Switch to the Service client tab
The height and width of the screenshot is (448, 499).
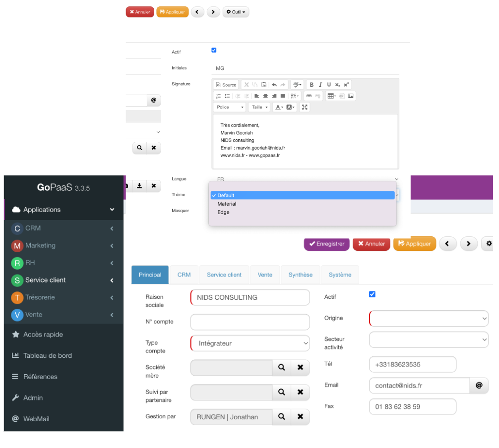point(224,275)
